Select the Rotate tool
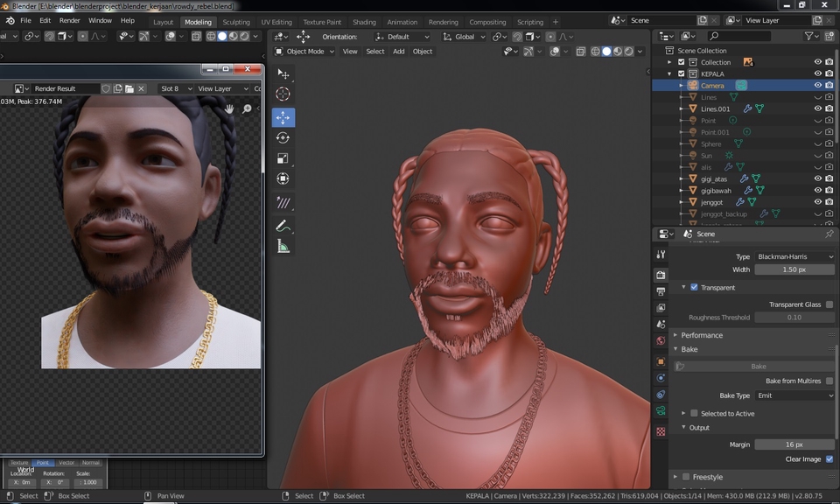Image resolution: width=840 pixels, height=504 pixels. (x=283, y=139)
